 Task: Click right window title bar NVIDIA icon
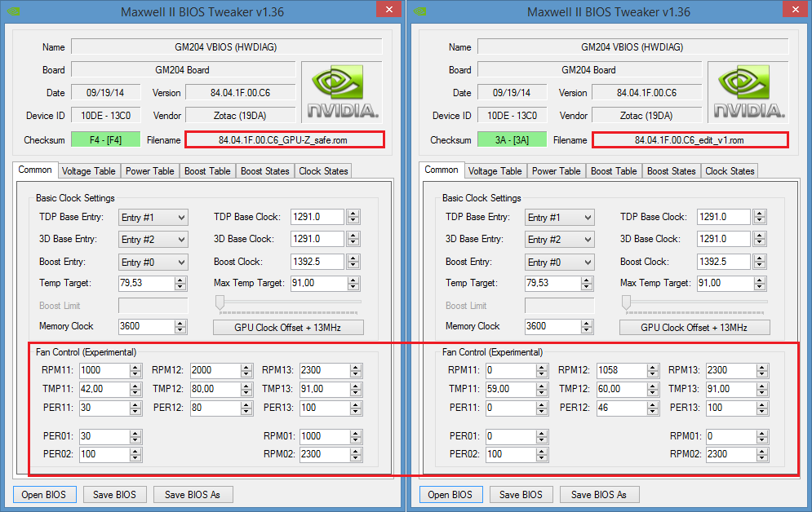[419, 11]
